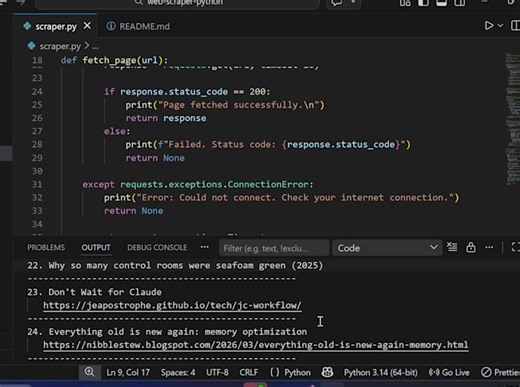520x387 pixels.
Task: Click output line '22. Why so many control rooms'
Action: pos(175,266)
